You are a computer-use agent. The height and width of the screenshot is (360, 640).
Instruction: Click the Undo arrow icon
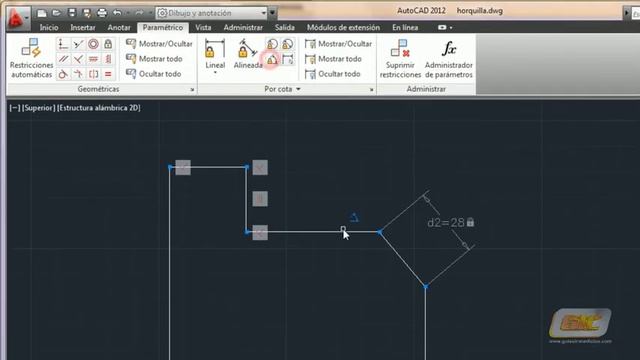pos(117,13)
